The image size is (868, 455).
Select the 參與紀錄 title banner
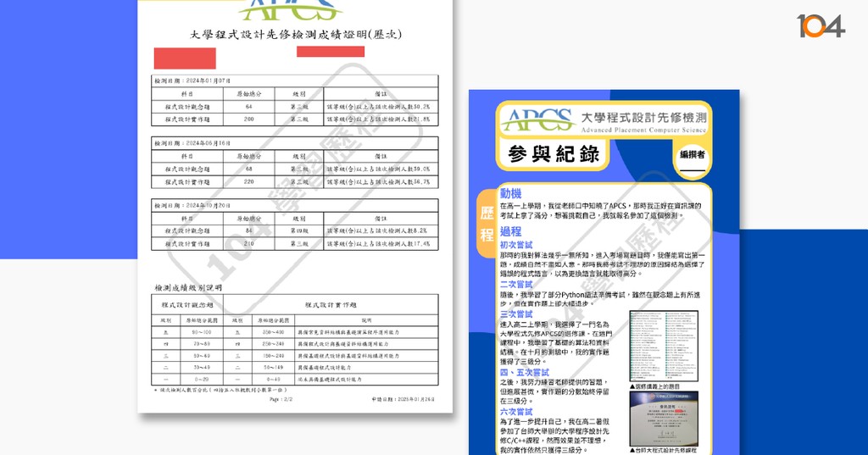[554, 153]
